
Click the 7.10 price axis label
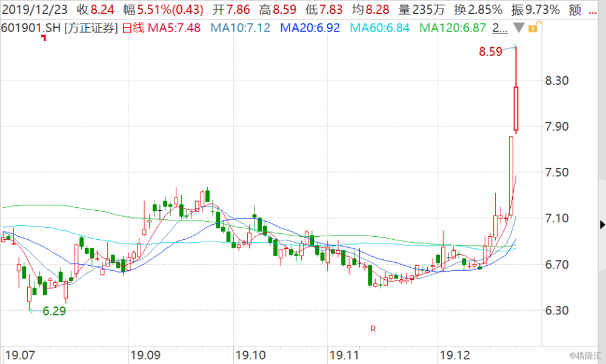click(557, 218)
